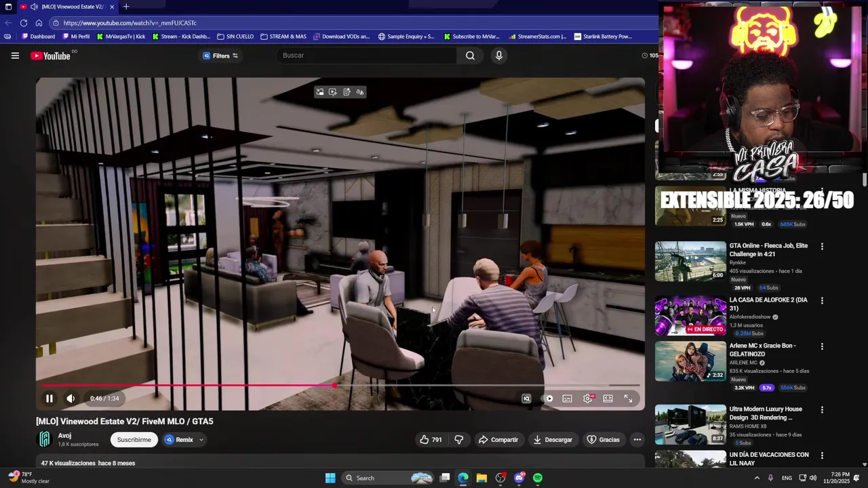Click the Compartir share button

(498, 440)
